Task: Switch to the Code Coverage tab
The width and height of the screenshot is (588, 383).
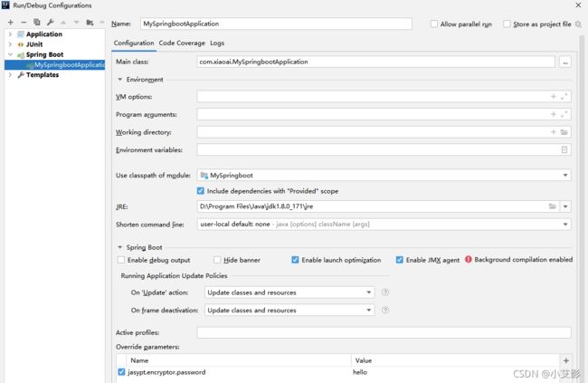Action: pyautogui.click(x=182, y=43)
